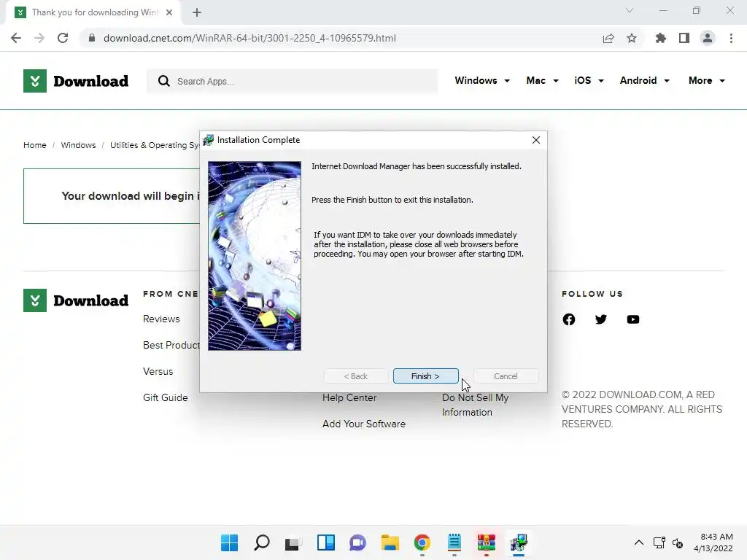The width and height of the screenshot is (747, 560).
Task: Open Chrome tab search chevron
Action: (630, 10)
